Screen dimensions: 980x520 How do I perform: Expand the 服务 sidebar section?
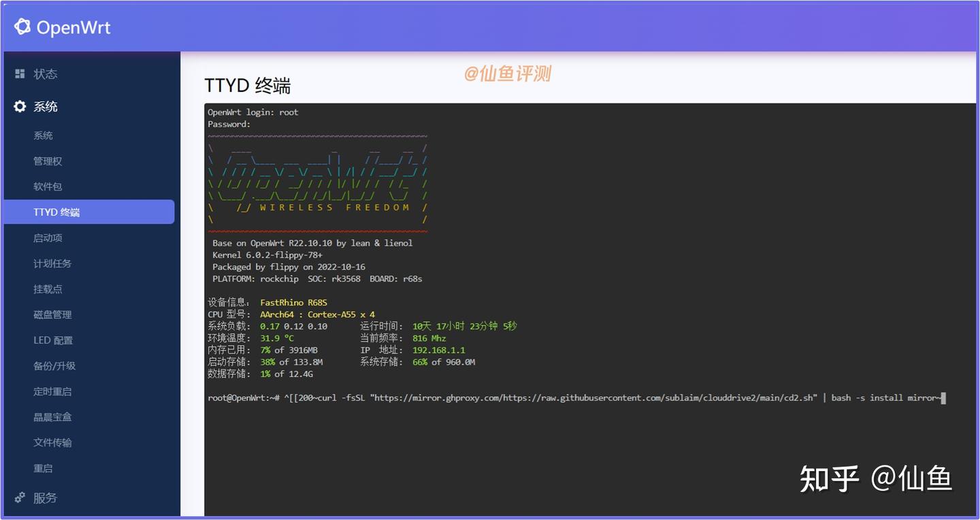44,498
